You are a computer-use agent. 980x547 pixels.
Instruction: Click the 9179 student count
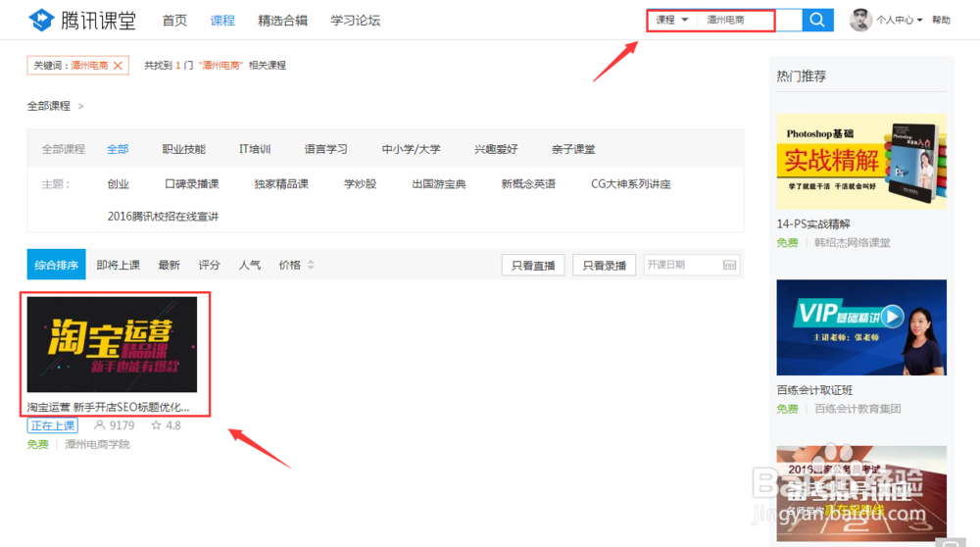pyautogui.click(x=115, y=425)
